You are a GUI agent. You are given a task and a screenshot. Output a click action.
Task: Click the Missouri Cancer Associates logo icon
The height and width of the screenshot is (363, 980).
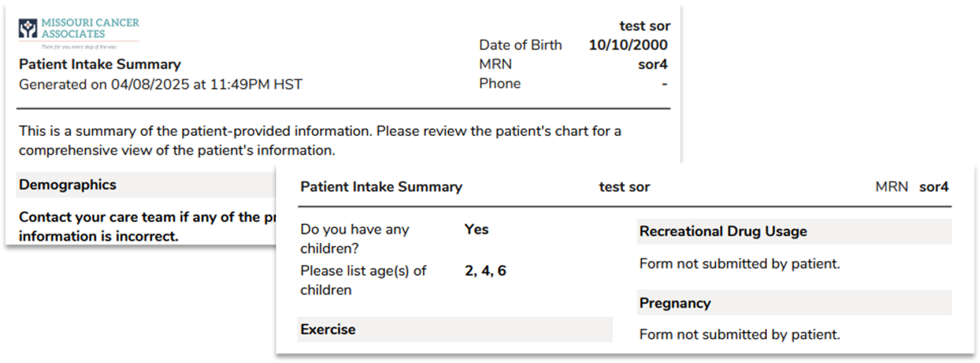pos(28,28)
